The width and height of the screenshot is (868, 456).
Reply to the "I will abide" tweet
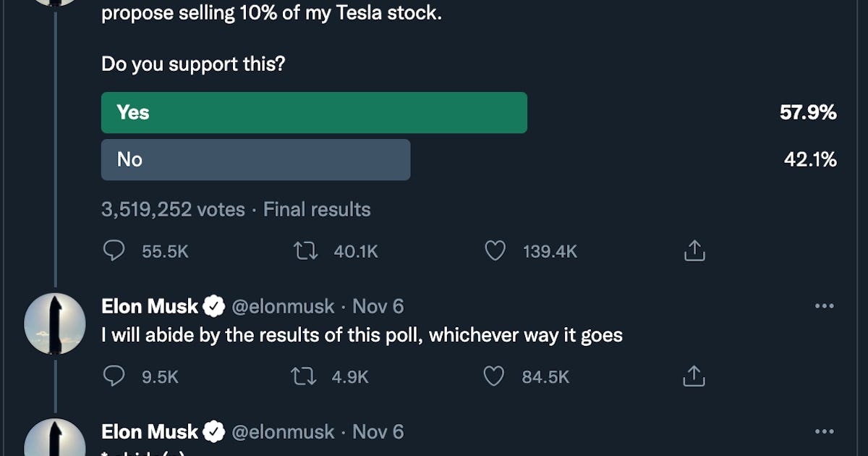click(x=114, y=376)
